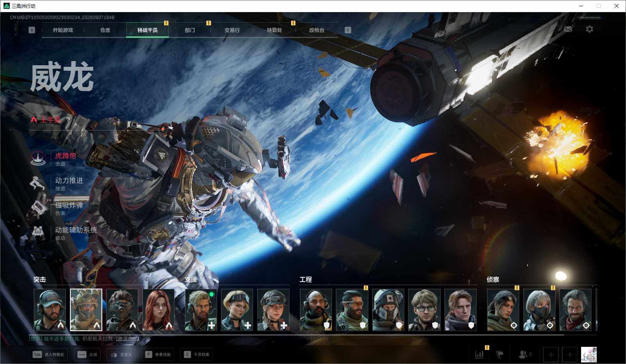Click the world chat message line
Viewport: 626px width, 364px height.
point(84,339)
